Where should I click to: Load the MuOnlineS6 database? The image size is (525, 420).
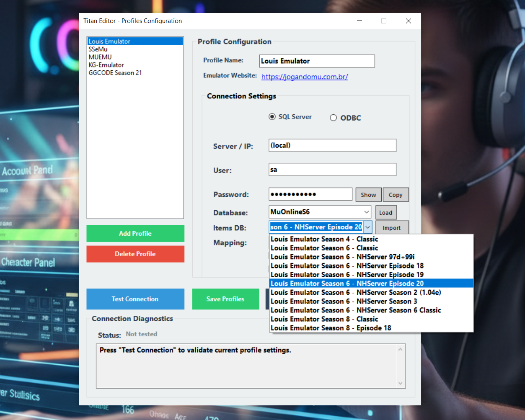click(x=385, y=212)
